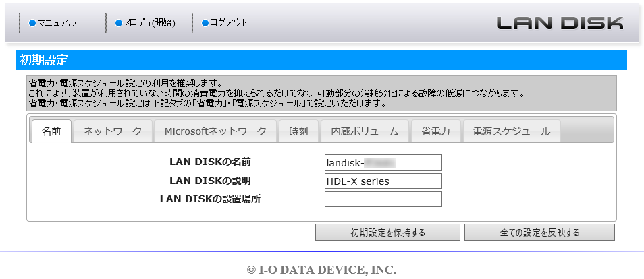644x279 pixels.
Task: Show the 内蔵ボリューム tab
Action: click(365, 131)
